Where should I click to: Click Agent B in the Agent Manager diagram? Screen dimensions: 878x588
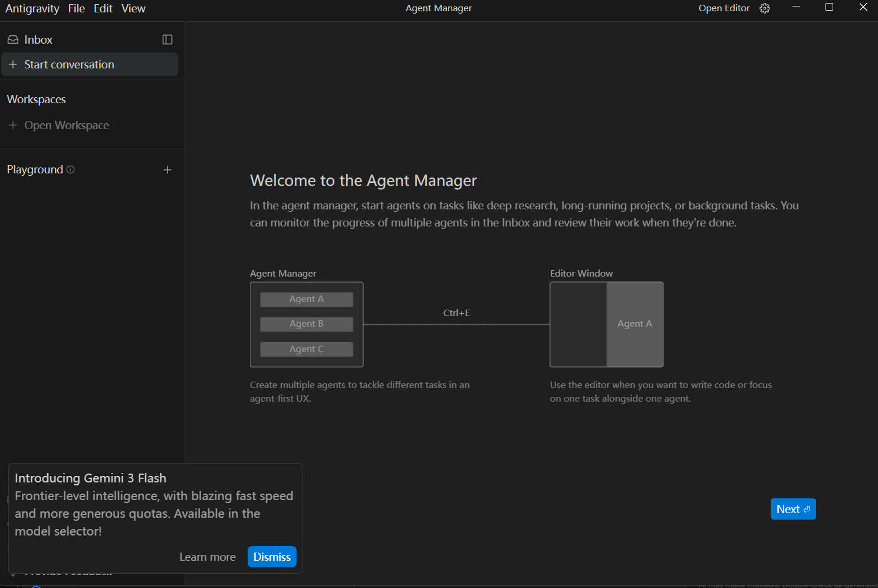pos(307,324)
